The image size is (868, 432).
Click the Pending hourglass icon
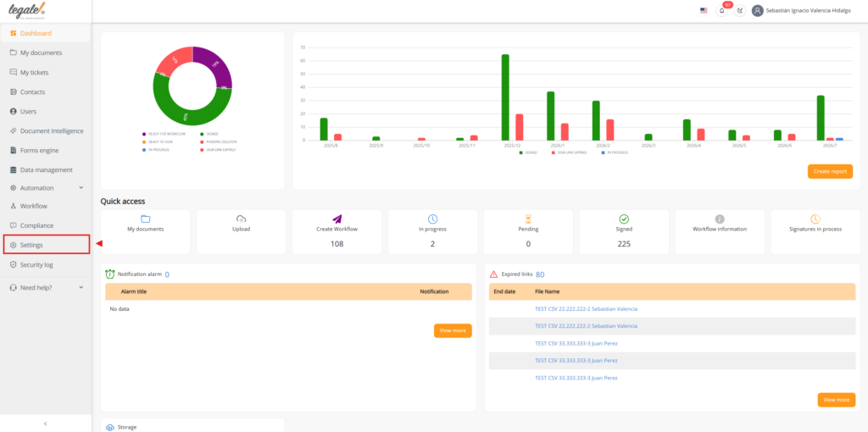point(528,219)
